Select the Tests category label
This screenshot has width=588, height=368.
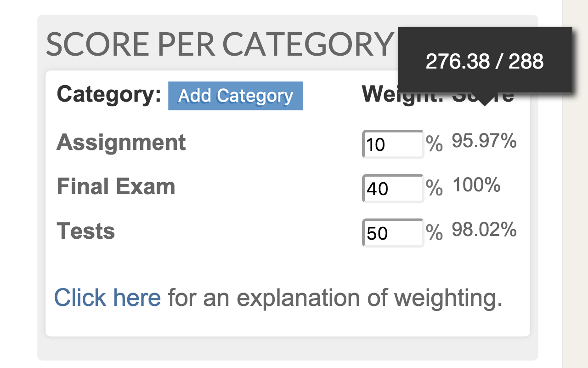coord(85,231)
